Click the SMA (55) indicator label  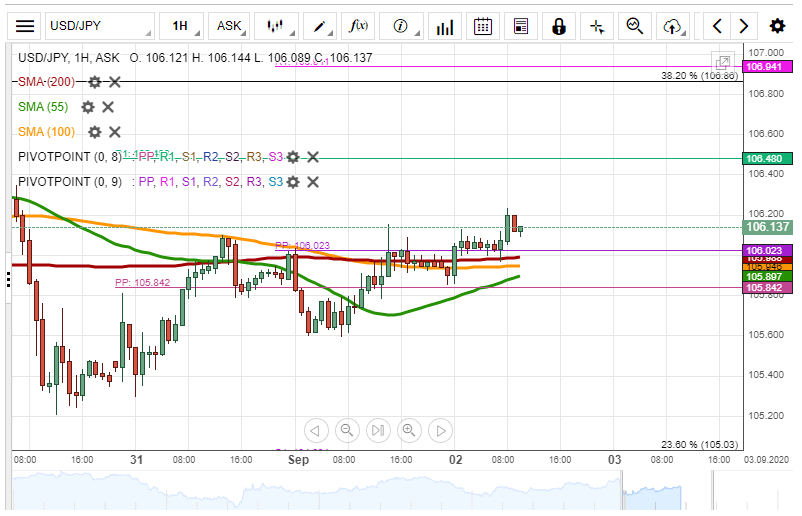click(43, 107)
